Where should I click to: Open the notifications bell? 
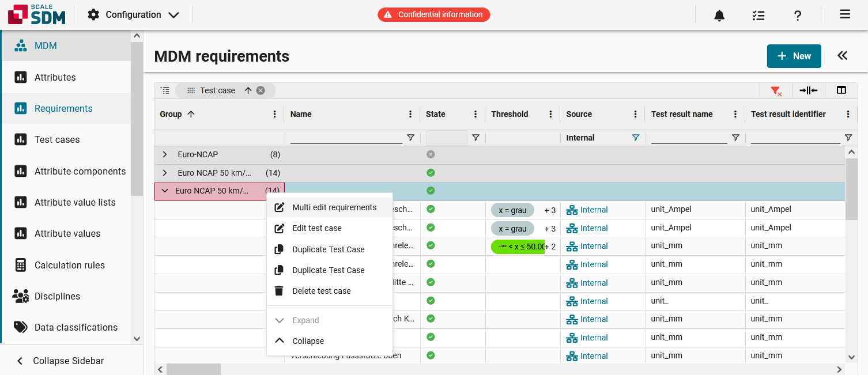point(719,16)
